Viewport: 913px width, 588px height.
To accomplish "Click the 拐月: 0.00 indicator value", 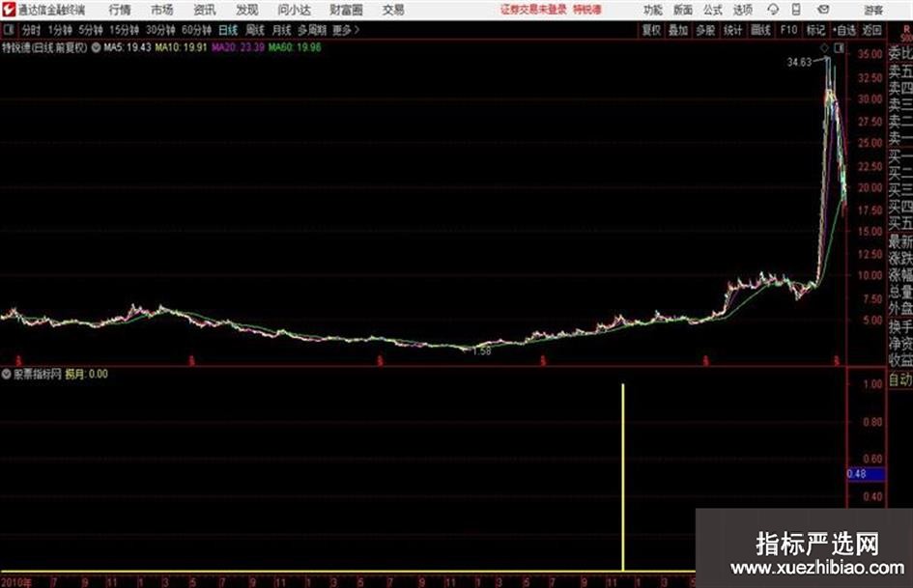I will tap(86, 375).
